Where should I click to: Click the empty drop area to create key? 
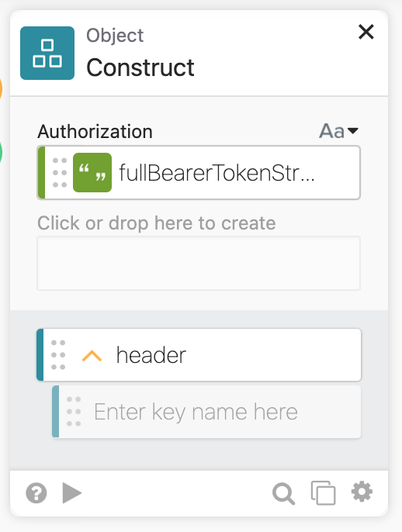tap(199, 264)
